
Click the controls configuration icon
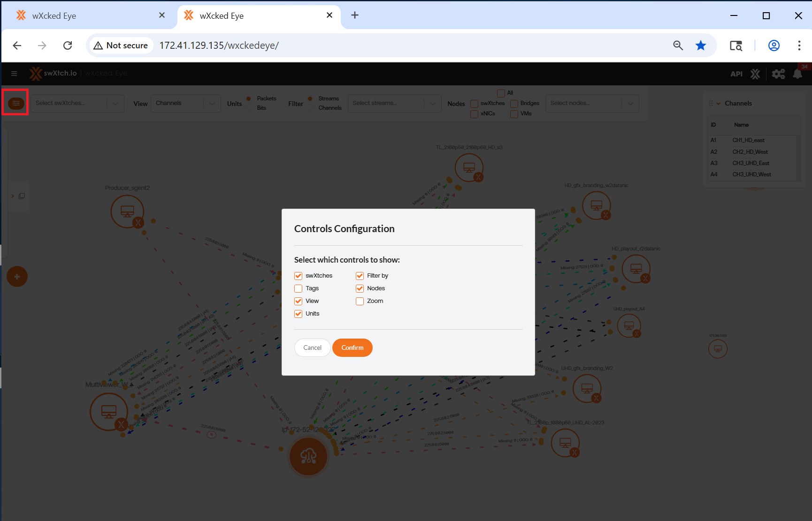(x=16, y=103)
